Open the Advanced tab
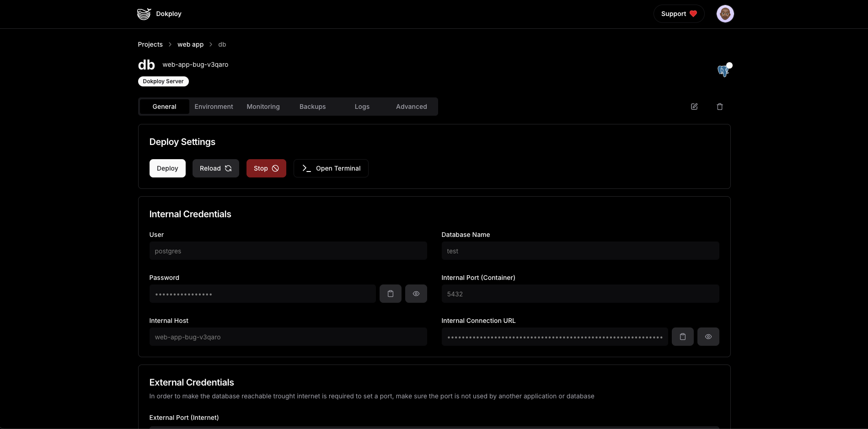 point(412,107)
